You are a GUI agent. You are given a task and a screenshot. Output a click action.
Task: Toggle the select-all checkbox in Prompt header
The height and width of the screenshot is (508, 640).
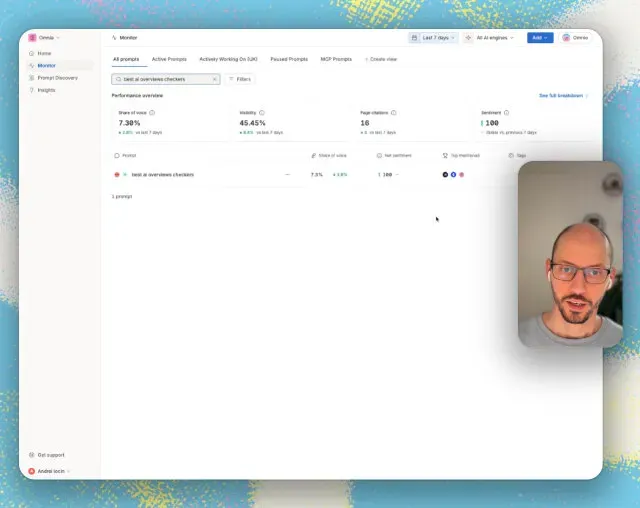click(117, 155)
